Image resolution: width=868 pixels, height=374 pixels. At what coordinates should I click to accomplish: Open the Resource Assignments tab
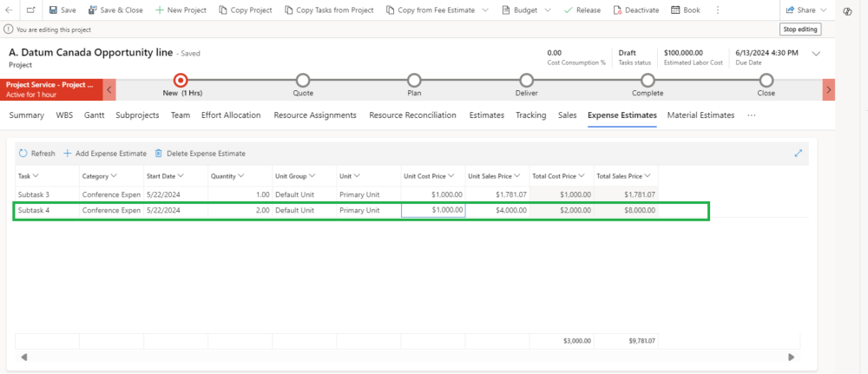(314, 115)
